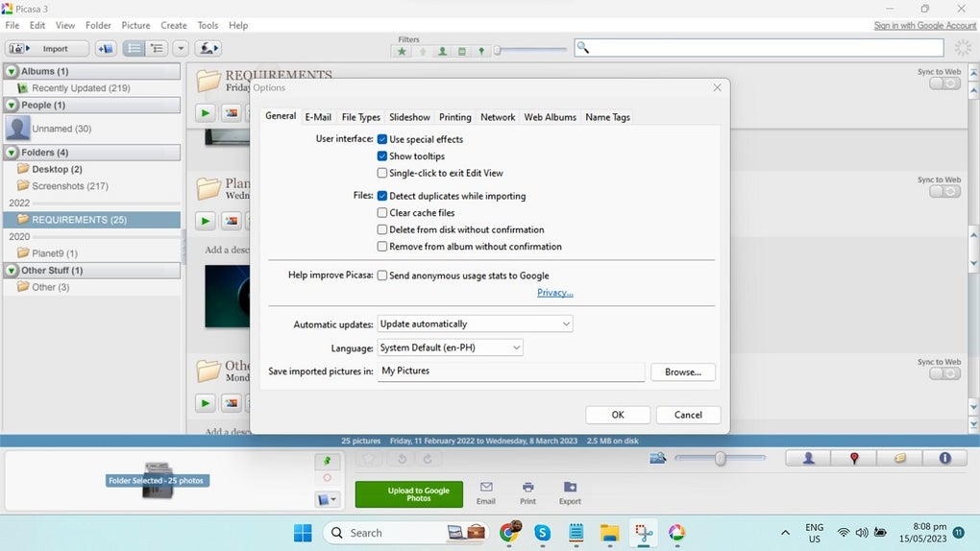The width and height of the screenshot is (980, 551).
Task: Open the Tools menu
Action: tap(208, 26)
